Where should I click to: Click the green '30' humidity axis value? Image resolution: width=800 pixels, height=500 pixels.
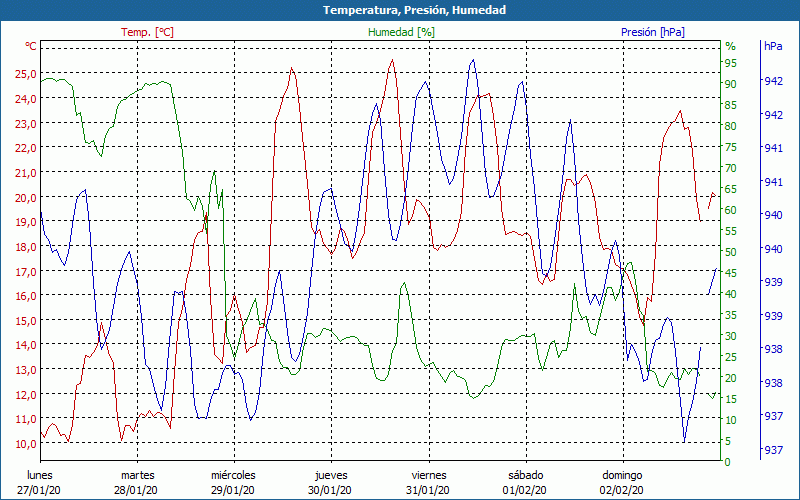(731, 336)
